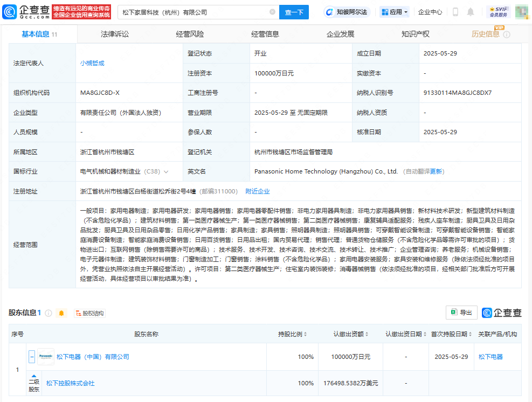Switch to the 法律诉讼 tab
This screenshot has height=402, width=532.
(x=115, y=34)
